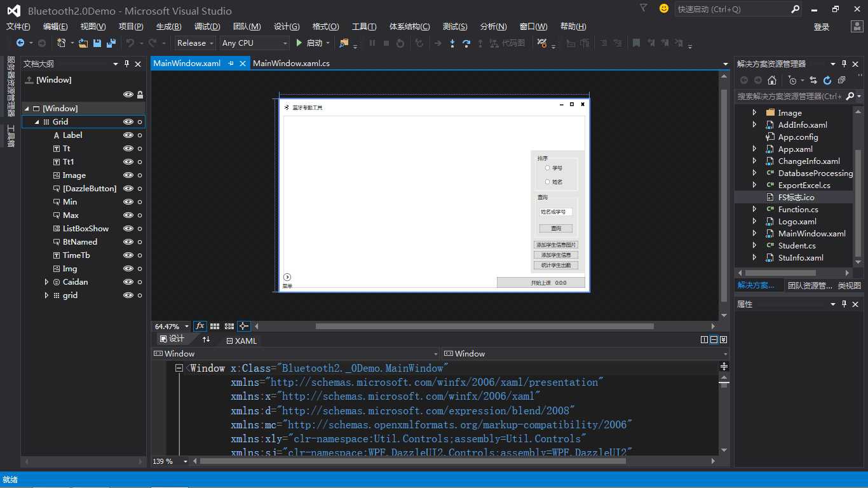The width and height of the screenshot is (868, 488).
Task: Toggle visibility of TimeTb element
Action: (128, 255)
